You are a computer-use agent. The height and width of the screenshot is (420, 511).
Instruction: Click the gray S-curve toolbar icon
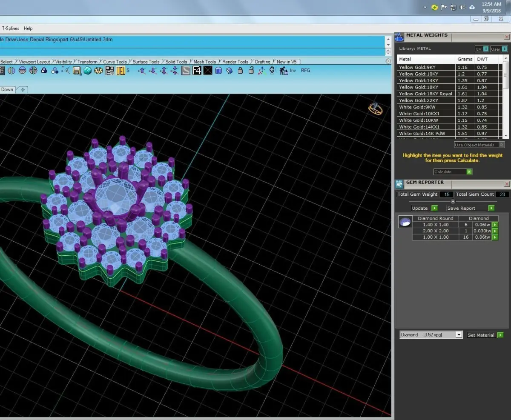click(186, 71)
